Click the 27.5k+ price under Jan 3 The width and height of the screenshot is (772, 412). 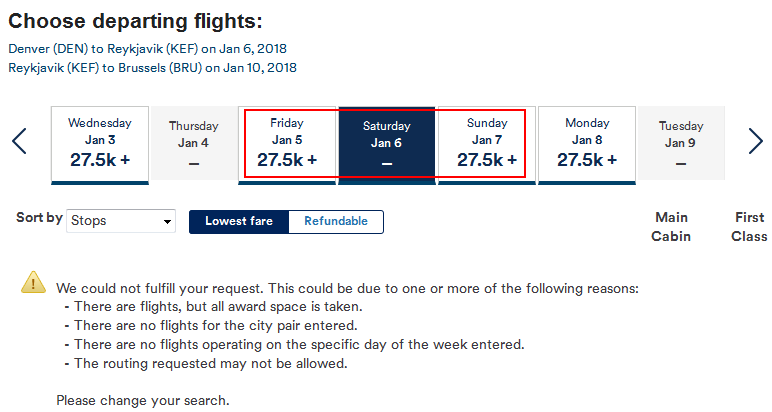[100, 160]
